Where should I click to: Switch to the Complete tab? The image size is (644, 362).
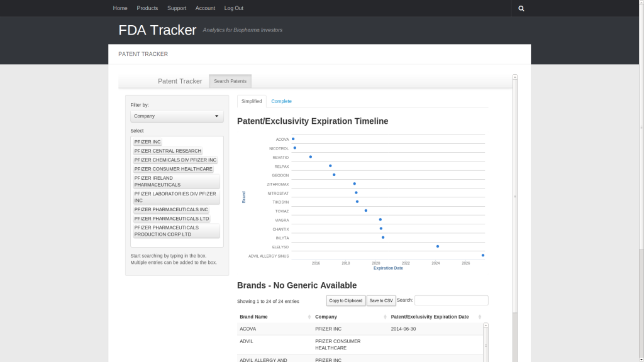tap(281, 101)
